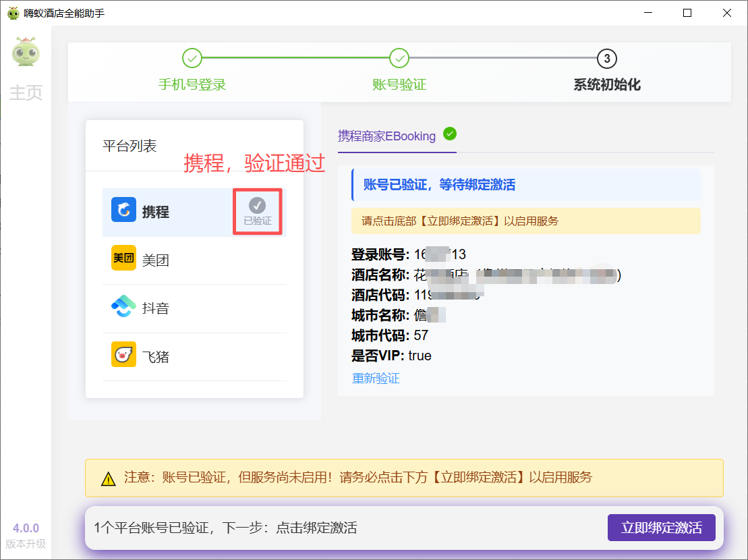Select the 携程 platform icon

point(122,210)
